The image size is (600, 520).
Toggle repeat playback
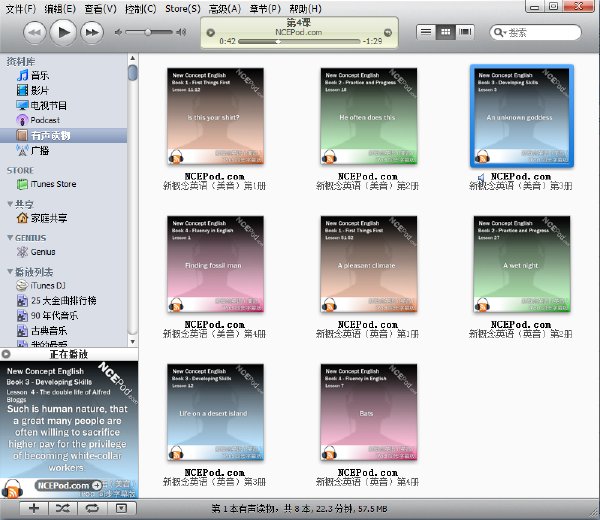(x=92, y=508)
